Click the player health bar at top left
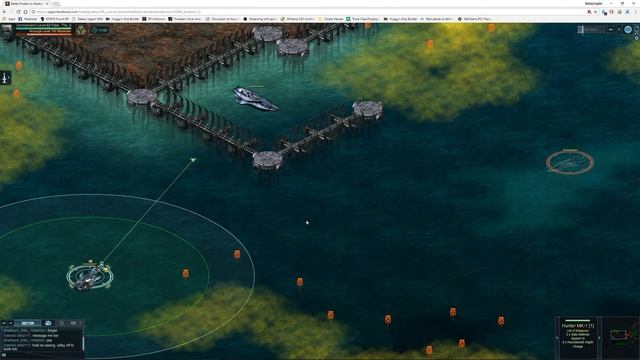The width and height of the screenshot is (640, 360). click(x=43, y=29)
